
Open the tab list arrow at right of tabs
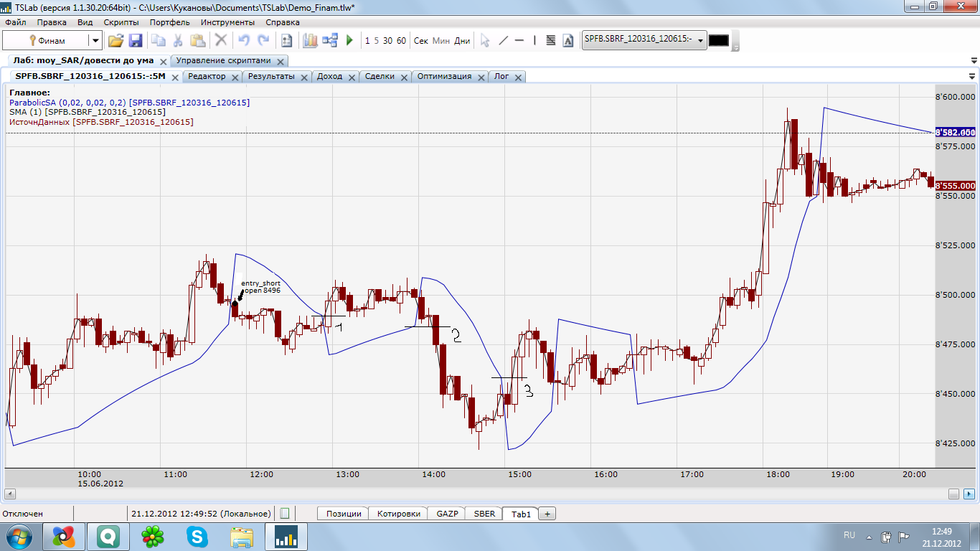pos(972,76)
